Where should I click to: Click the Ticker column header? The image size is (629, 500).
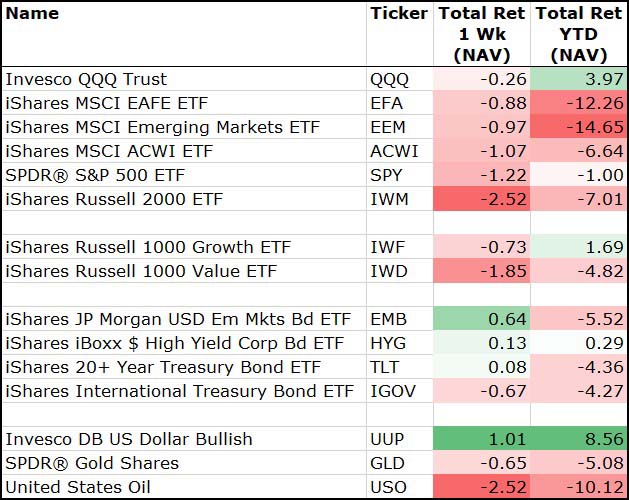398,14
